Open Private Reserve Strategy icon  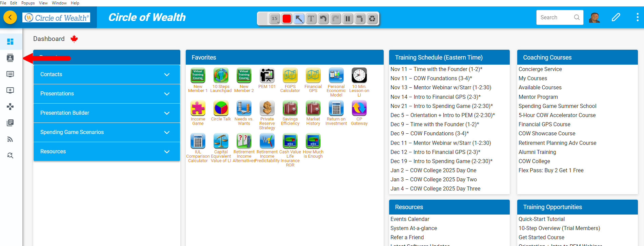(x=267, y=115)
